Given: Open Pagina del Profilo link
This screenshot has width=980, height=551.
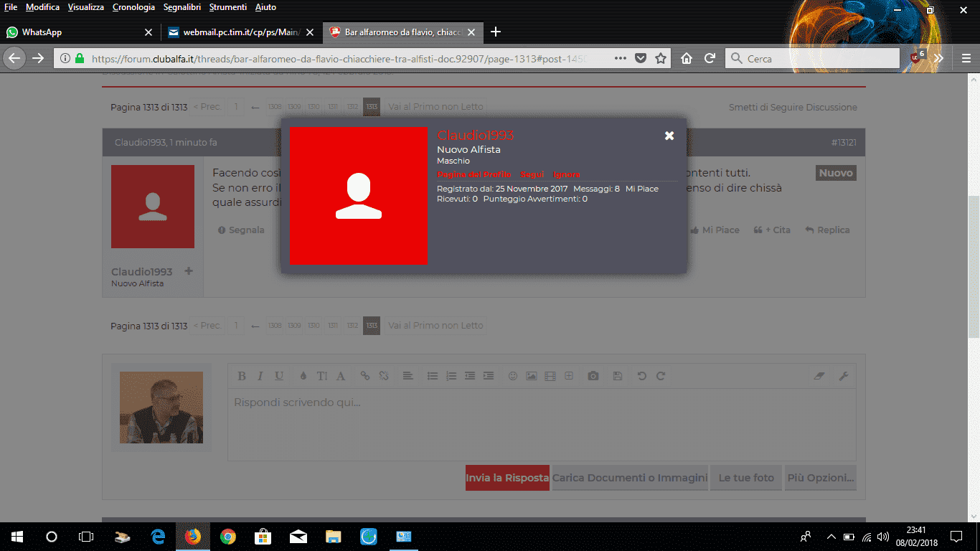Looking at the screenshot, I should [x=473, y=175].
